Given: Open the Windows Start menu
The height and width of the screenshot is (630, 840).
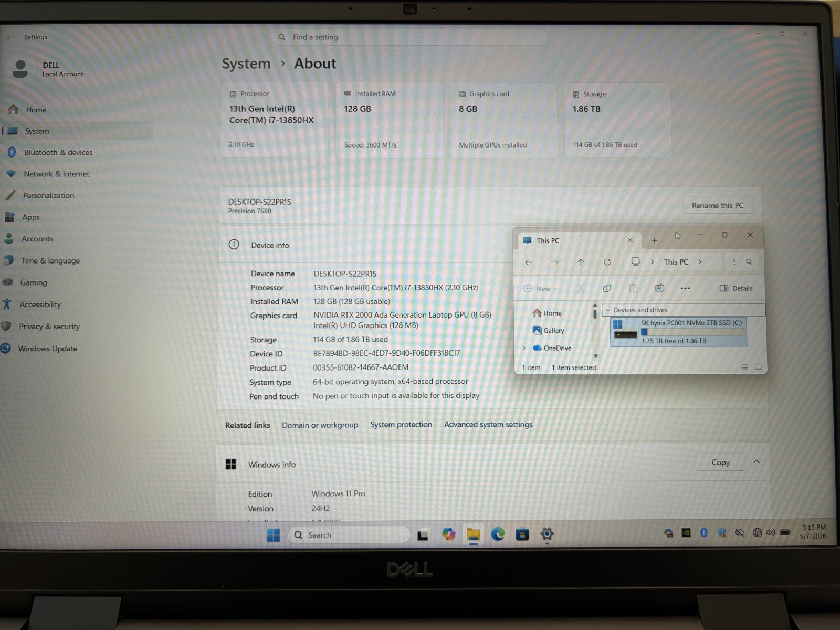Looking at the screenshot, I should click(x=273, y=535).
